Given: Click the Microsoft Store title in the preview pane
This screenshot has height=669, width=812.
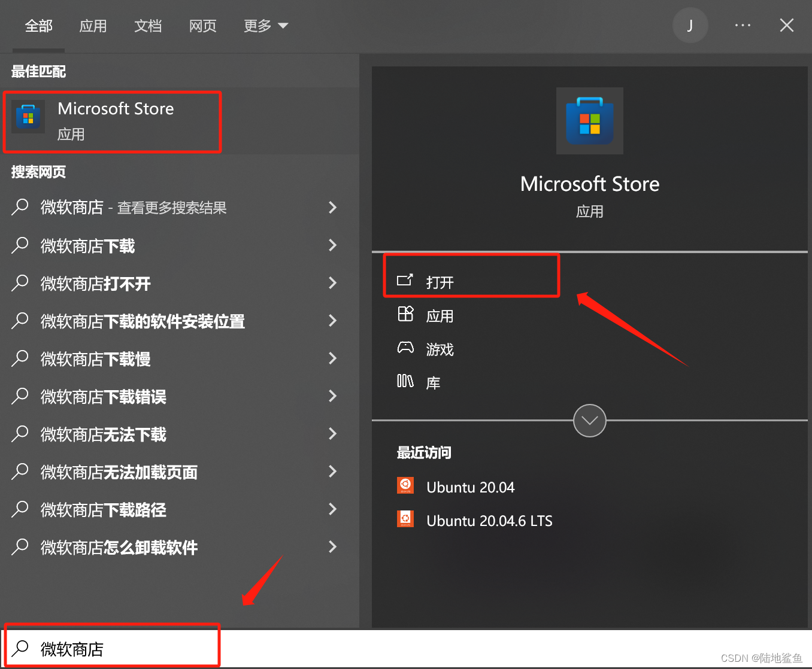Looking at the screenshot, I should point(590,184).
